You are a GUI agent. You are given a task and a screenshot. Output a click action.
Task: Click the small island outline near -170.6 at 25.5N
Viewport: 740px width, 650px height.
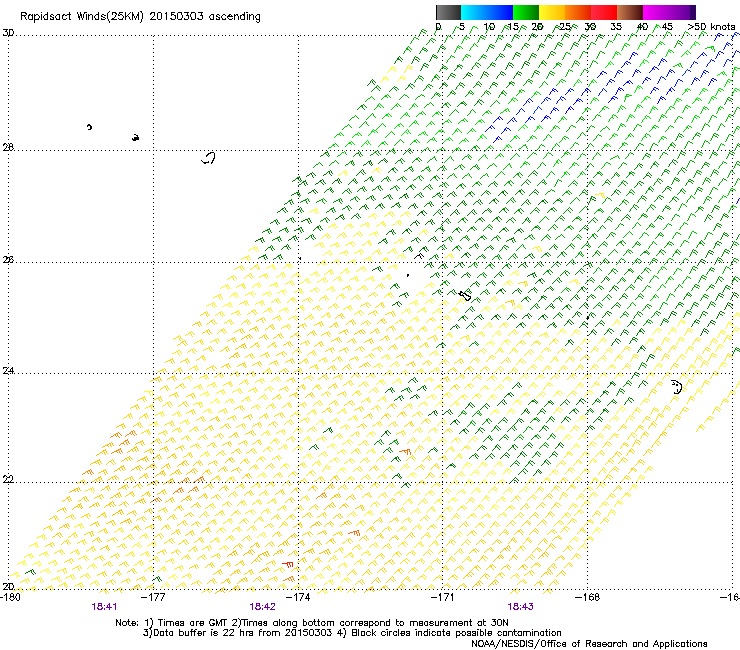(465, 296)
